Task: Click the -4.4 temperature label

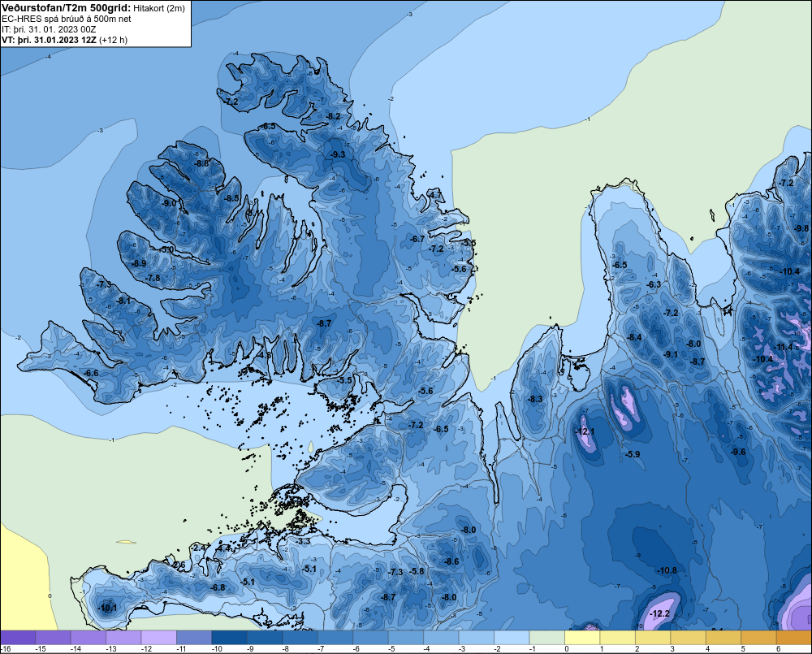Action: 224,548
